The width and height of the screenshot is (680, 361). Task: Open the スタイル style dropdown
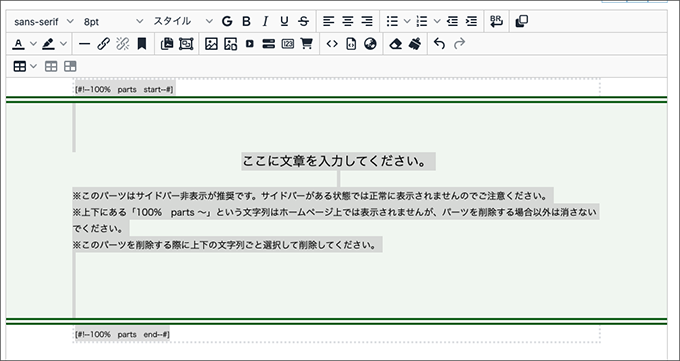pyautogui.click(x=183, y=21)
